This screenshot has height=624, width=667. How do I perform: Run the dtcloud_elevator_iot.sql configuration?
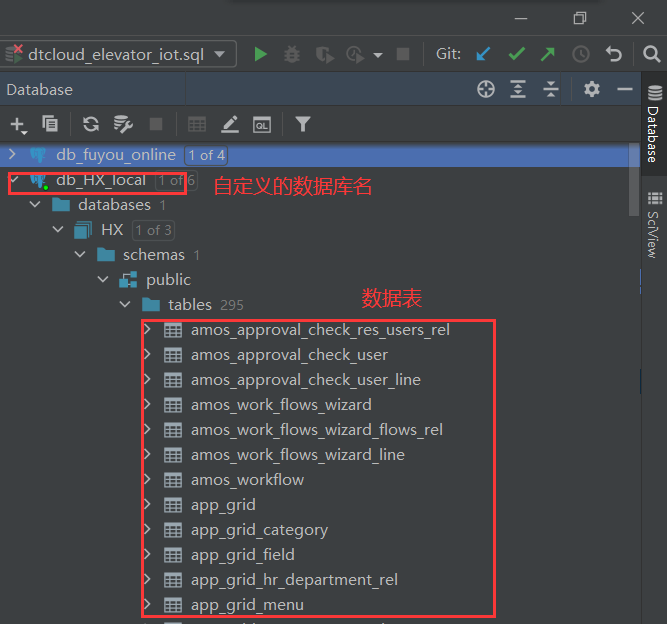260,54
